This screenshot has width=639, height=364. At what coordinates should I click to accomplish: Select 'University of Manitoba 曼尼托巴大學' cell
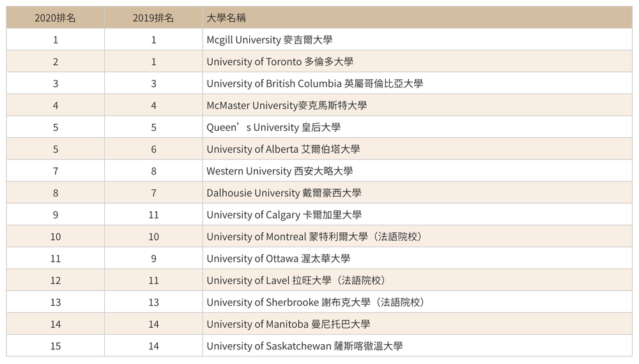pos(417,324)
